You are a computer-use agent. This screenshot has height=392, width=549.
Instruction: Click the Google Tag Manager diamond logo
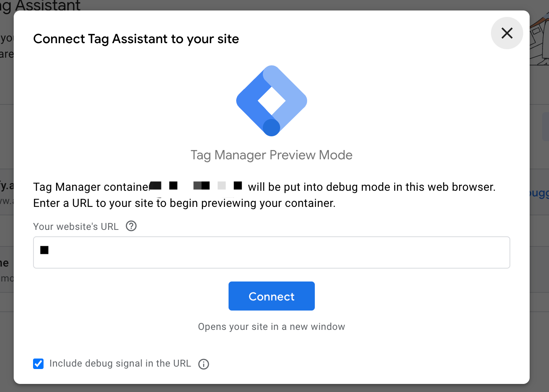click(x=271, y=100)
